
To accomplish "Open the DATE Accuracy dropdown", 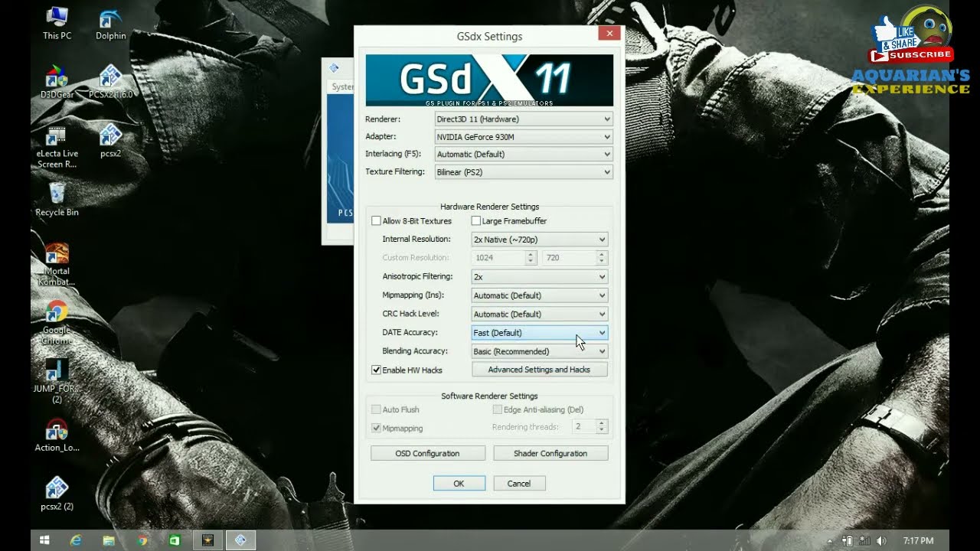I will click(x=540, y=333).
